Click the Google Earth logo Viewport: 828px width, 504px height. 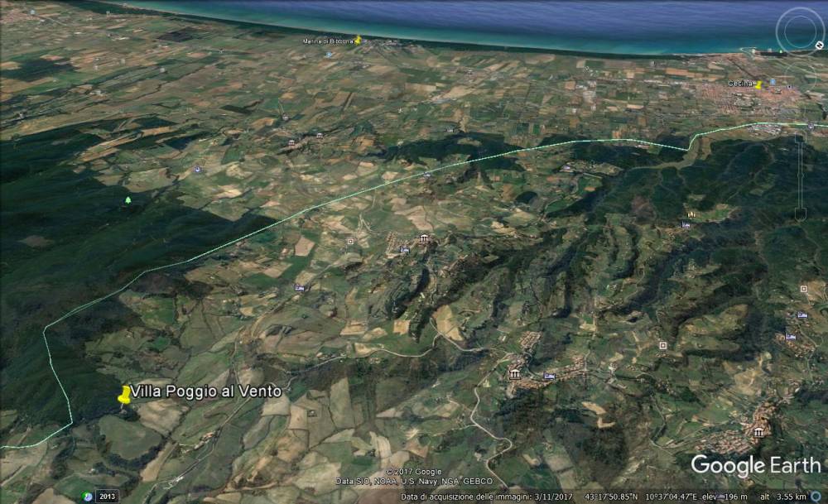click(x=755, y=465)
